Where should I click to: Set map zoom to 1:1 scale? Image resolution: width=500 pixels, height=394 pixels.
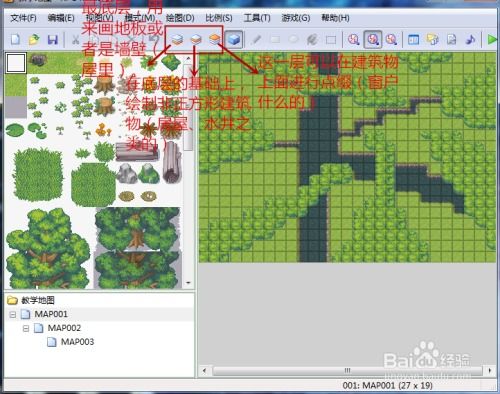(354, 40)
